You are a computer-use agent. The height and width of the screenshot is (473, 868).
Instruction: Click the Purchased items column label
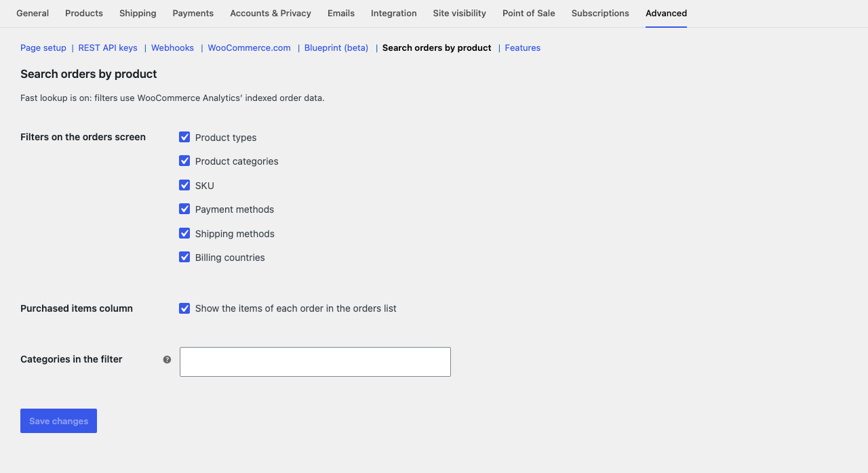[77, 308]
